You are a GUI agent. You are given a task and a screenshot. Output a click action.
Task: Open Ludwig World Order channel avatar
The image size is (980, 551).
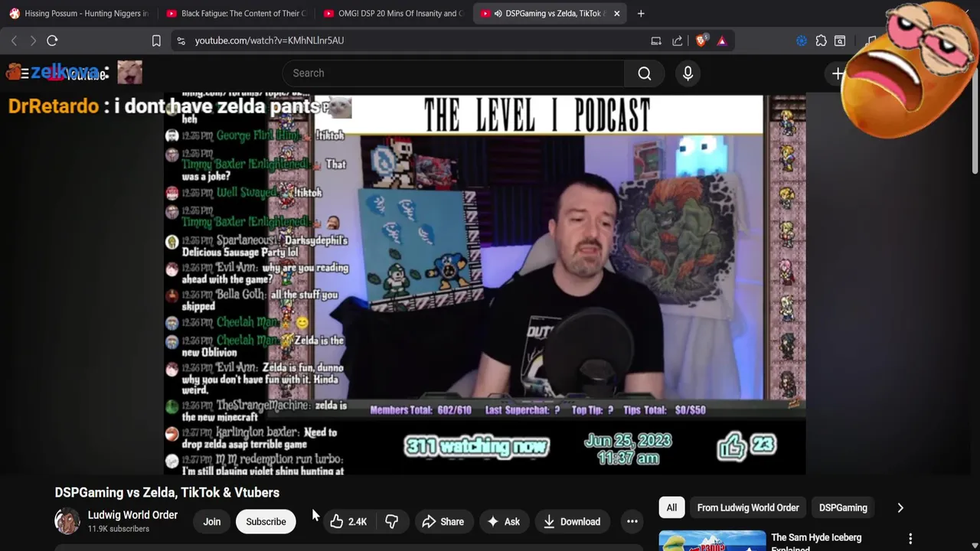click(67, 521)
